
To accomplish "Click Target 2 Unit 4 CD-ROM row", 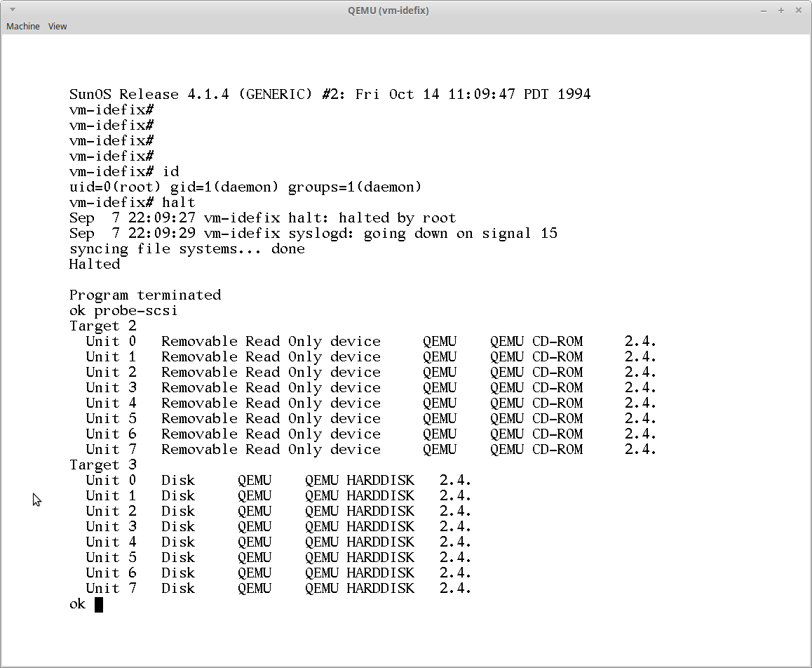I will (372, 403).
